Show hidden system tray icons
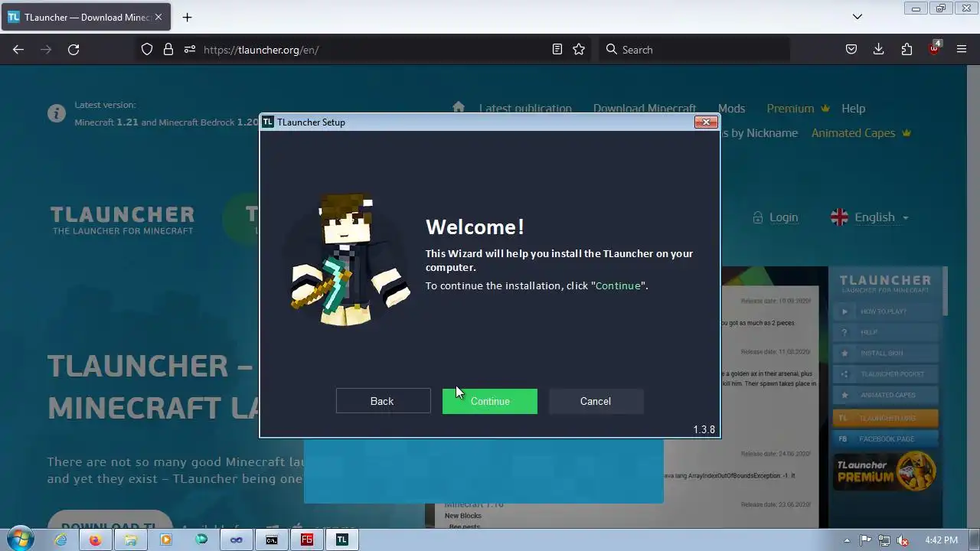The width and height of the screenshot is (980, 551). (847, 540)
